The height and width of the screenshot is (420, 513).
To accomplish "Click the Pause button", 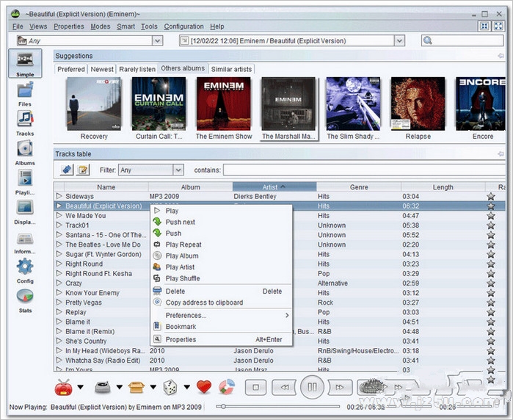I will coord(312,387).
